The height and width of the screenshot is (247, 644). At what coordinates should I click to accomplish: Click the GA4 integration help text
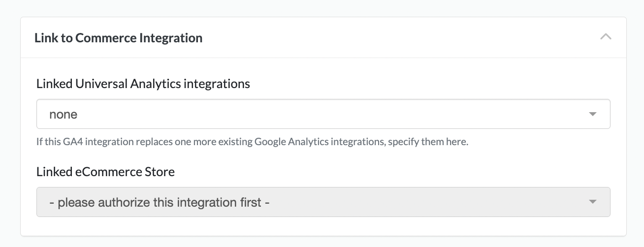[252, 142]
